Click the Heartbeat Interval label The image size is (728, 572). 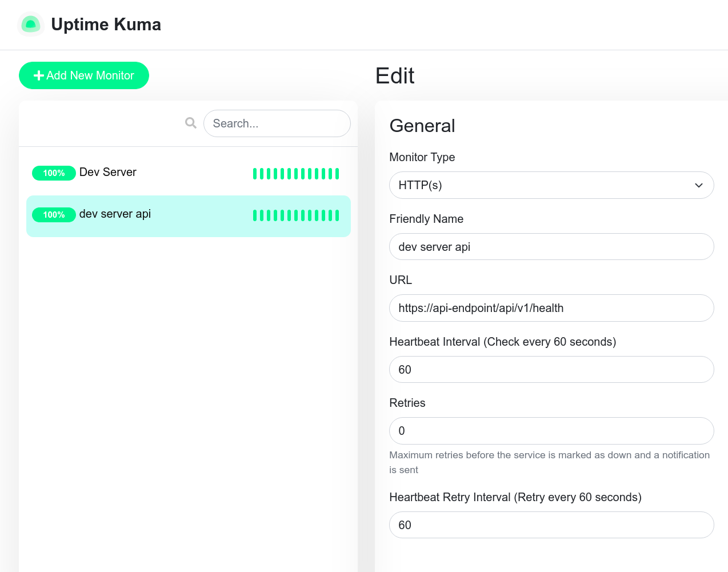pos(502,342)
